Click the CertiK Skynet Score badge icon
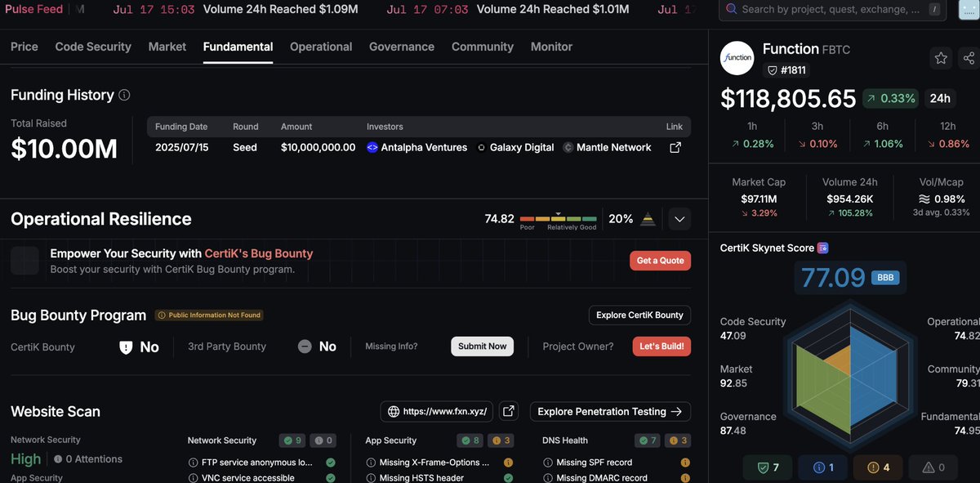This screenshot has width=980, height=483. tap(823, 248)
